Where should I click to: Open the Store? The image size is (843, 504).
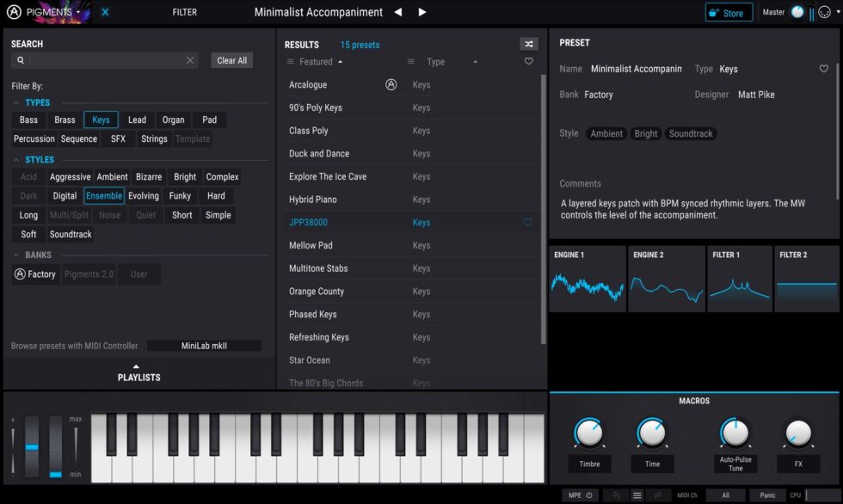729,13
